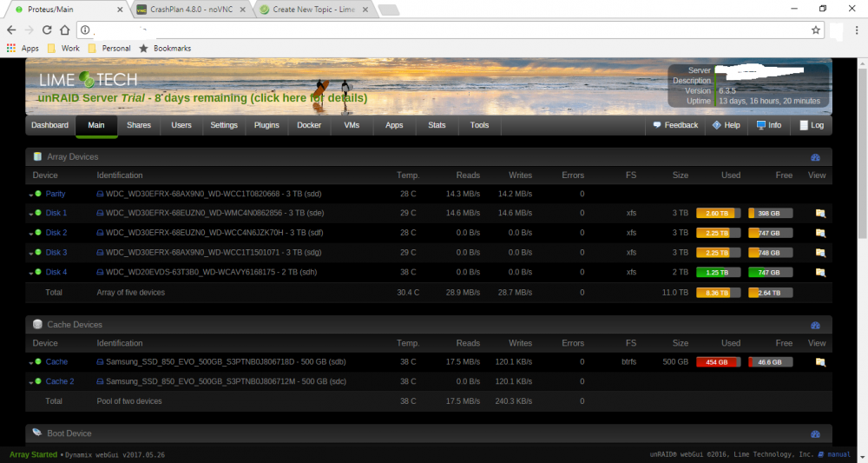Open the Apps menu tab
The image size is (868, 463).
tap(394, 125)
